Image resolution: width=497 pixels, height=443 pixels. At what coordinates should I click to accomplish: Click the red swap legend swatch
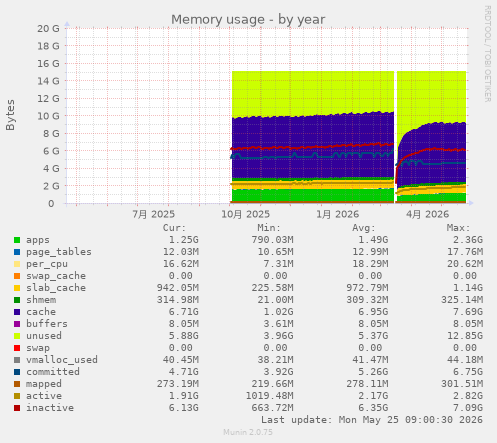point(17,348)
